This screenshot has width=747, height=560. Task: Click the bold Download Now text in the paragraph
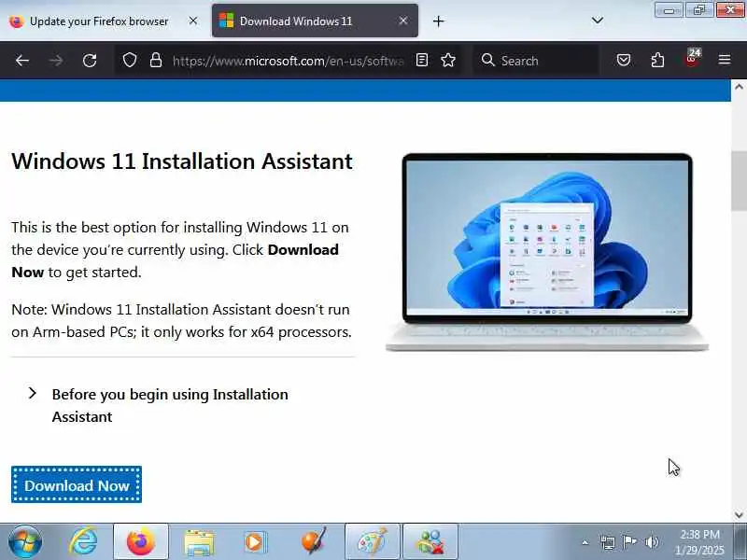click(175, 261)
